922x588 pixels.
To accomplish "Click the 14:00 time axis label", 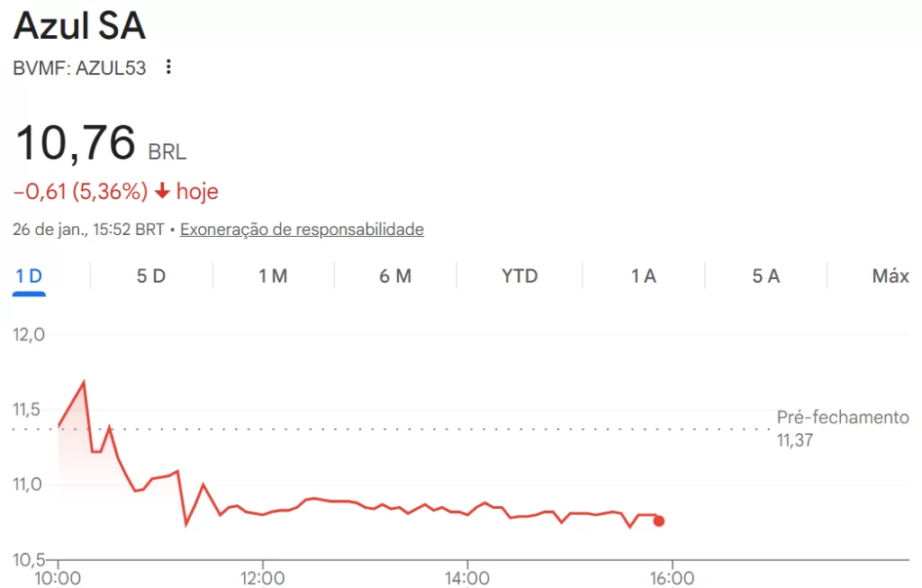I will pyautogui.click(x=466, y=577).
